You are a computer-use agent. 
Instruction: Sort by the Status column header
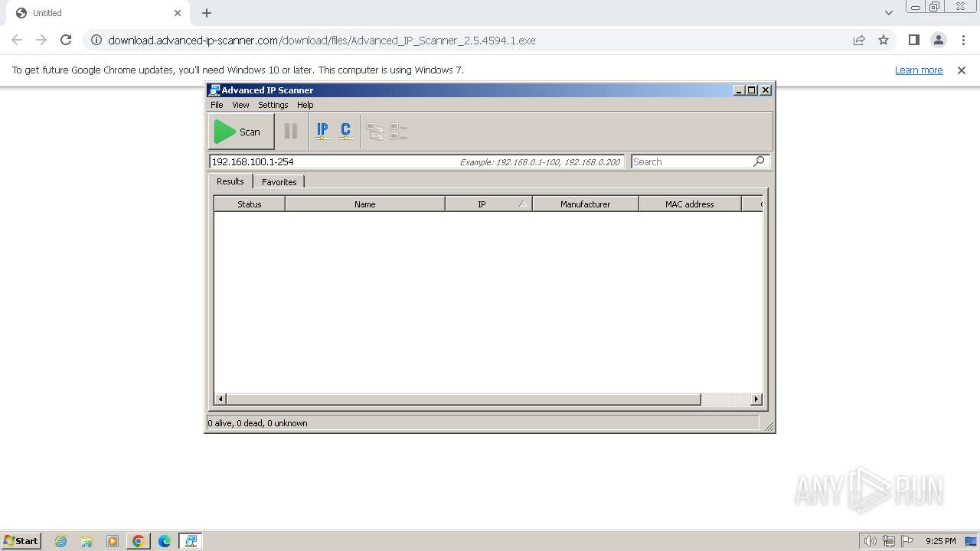(x=250, y=204)
